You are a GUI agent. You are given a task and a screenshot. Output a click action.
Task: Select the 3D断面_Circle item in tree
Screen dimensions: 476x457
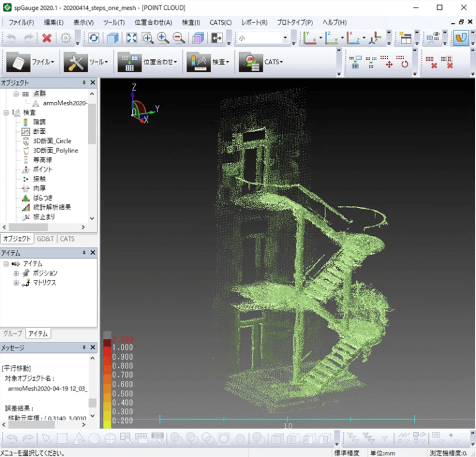click(51, 141)
